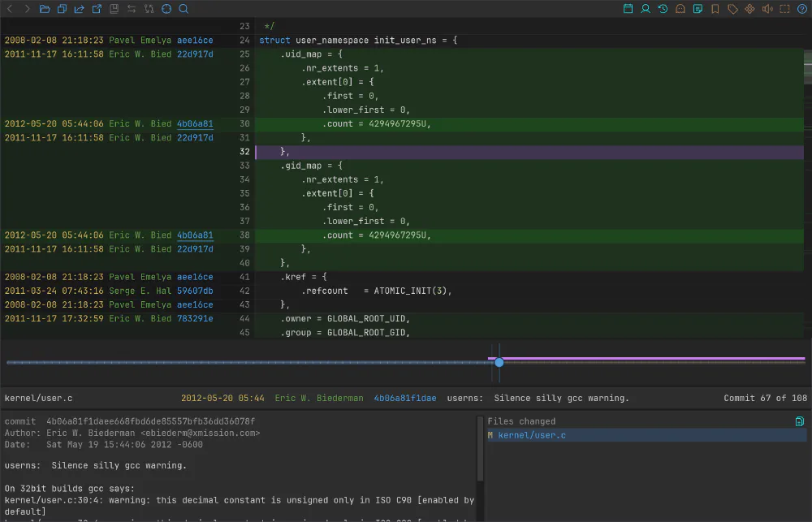Click date 2011-11-17 17:32:59 in blame column
The width and height of the screenshot is (812, 522).
coord(54,318)
